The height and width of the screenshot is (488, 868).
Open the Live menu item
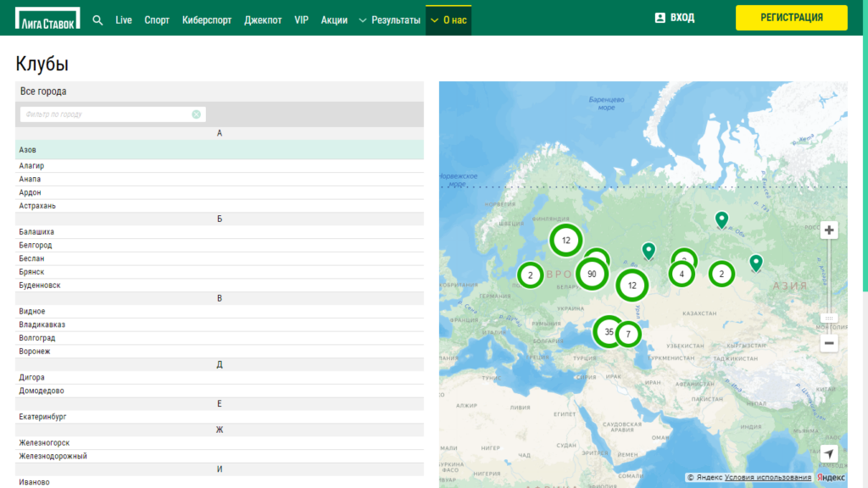124,20
